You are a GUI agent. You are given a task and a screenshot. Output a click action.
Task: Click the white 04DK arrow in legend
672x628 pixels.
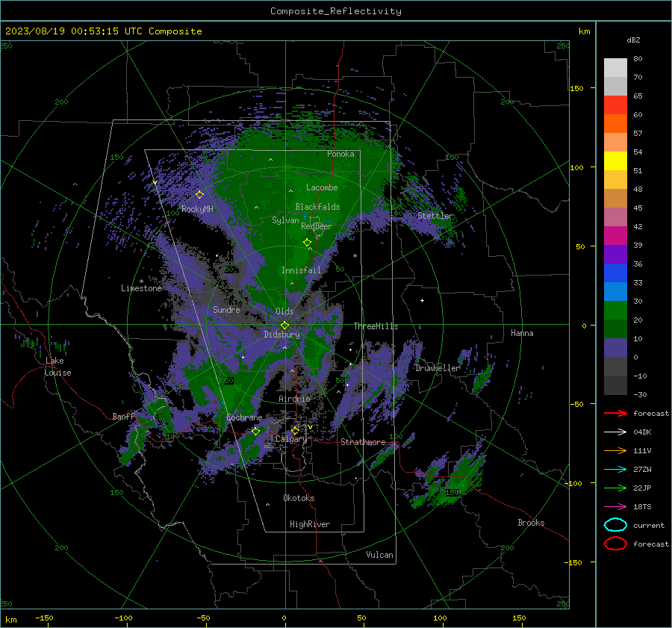(x=615, y=432)
